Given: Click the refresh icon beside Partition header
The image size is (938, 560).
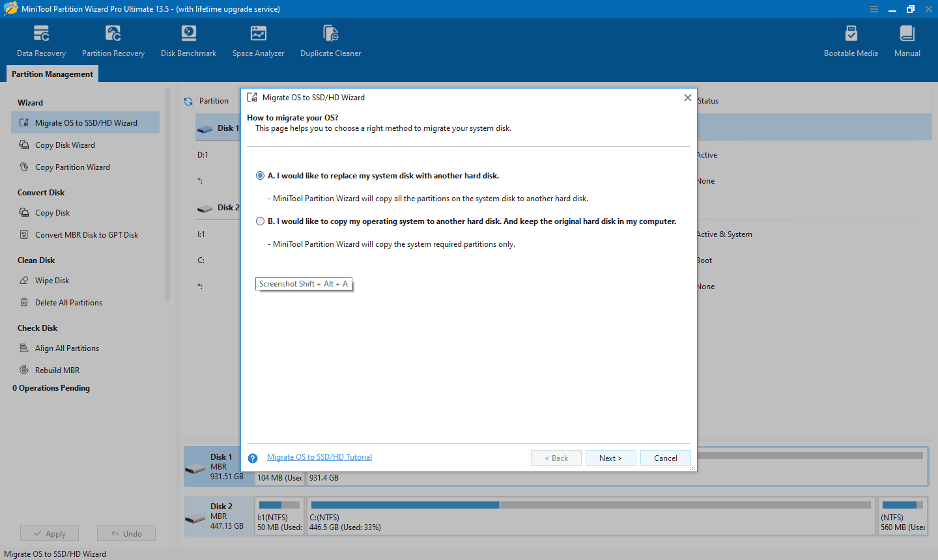Looking at the screenshot, I should coord(188,100).
